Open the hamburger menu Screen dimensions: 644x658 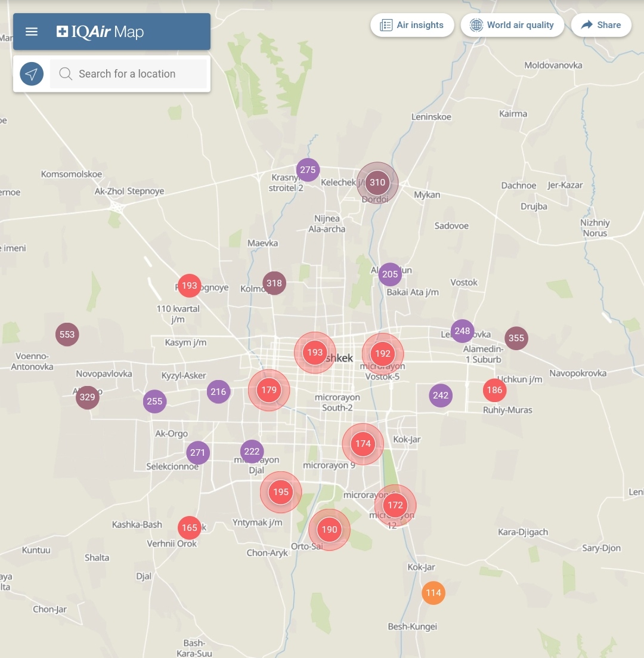click(32, 32)
